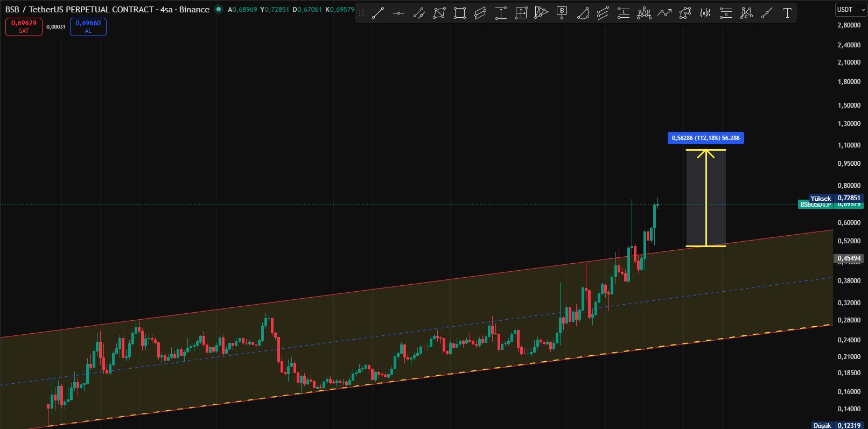
Task: Click the BSB TetherUS Perpetual Contract title
Action: coord(107,9)
